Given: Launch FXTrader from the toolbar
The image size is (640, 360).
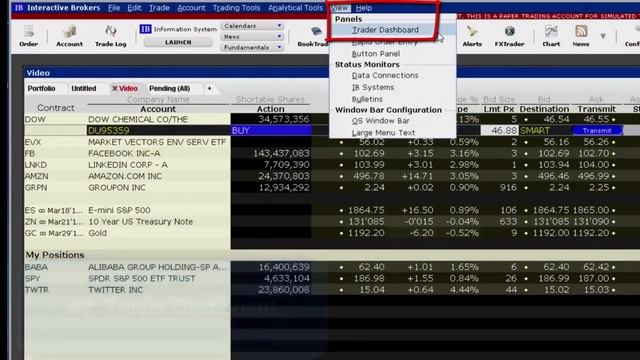Looking at the screenshot, I should click(x=509, y=36).
